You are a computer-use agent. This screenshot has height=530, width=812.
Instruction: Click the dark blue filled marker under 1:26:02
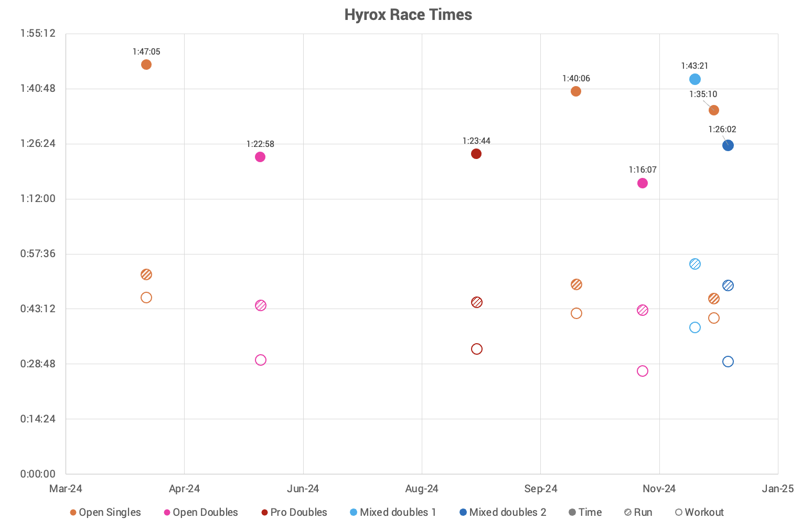(728, 145)
